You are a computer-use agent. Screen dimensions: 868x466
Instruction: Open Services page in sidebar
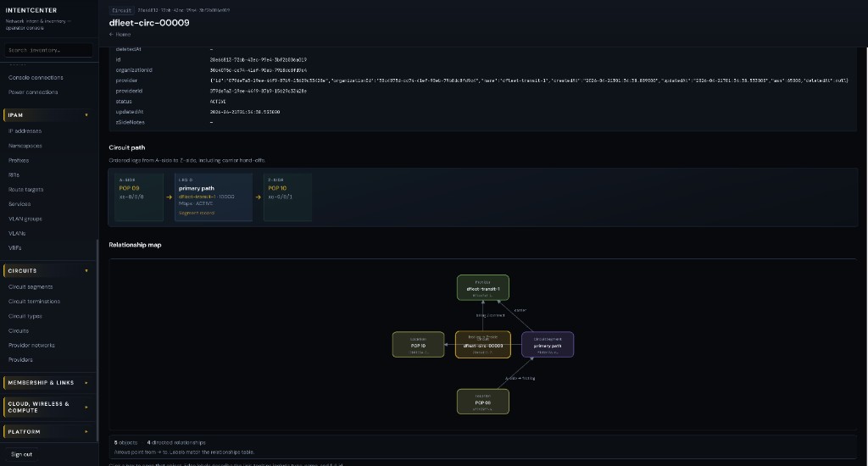pyautogui.click(x=19, y=204)
